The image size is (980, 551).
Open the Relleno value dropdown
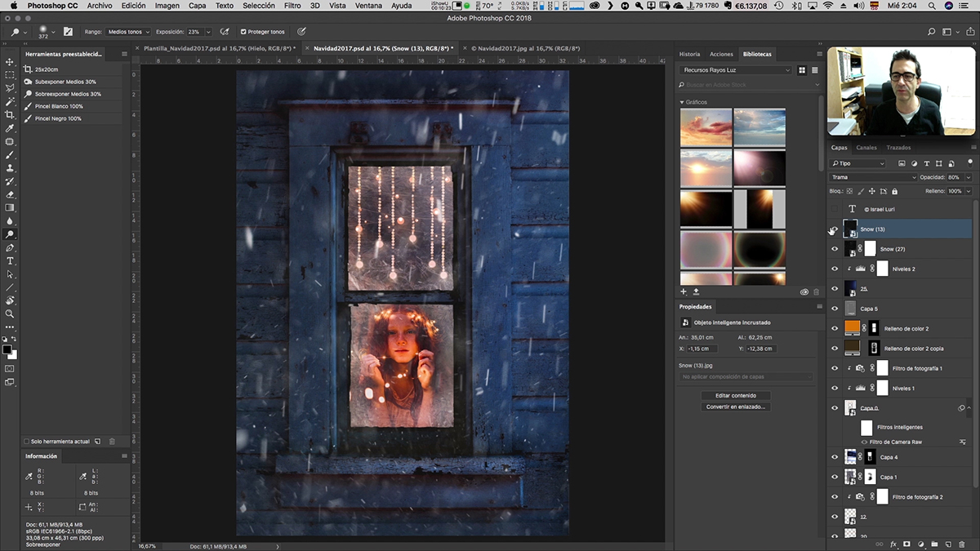pyautogui.click(x=969, y=191)
